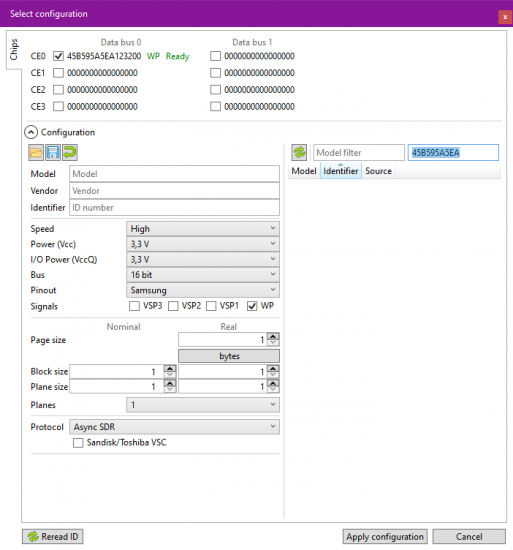Uncheck the CE0 Data bus 0 checkbox
Image resolution: width=513 pixels, height=550 pixels.
tap(58, 56)
